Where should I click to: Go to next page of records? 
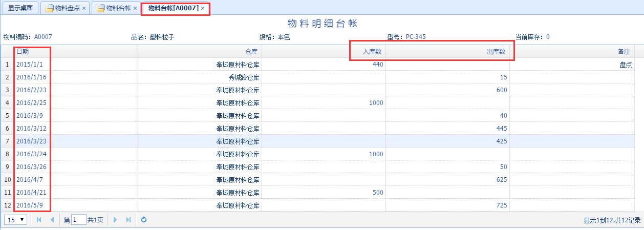(x=115, y=220)
